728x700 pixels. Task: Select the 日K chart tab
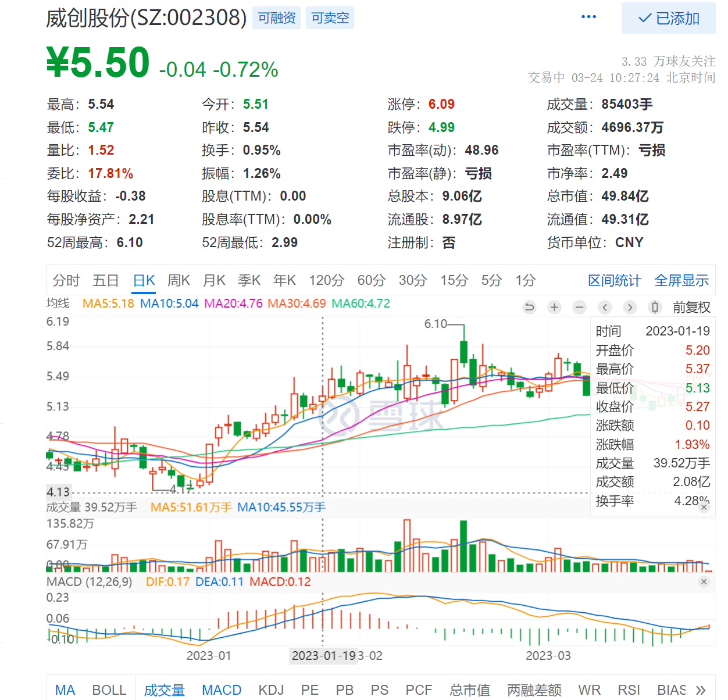pos(144,281)
